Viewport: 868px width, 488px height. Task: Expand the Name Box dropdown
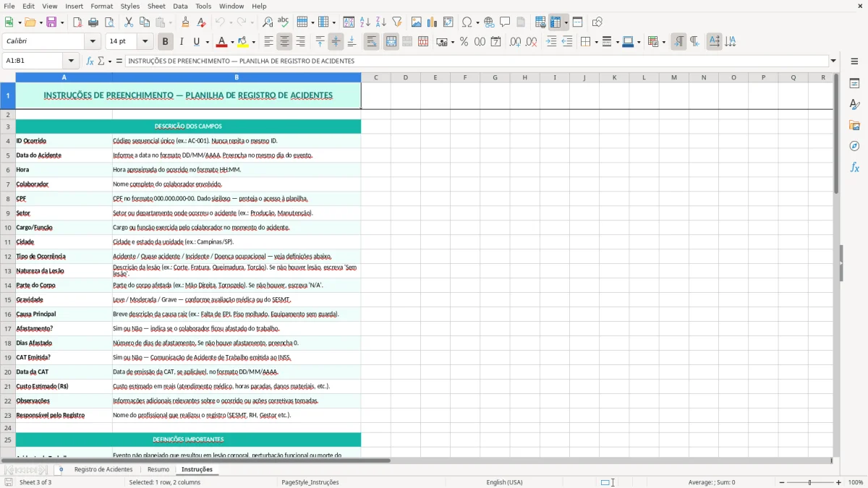coord(71,61)
